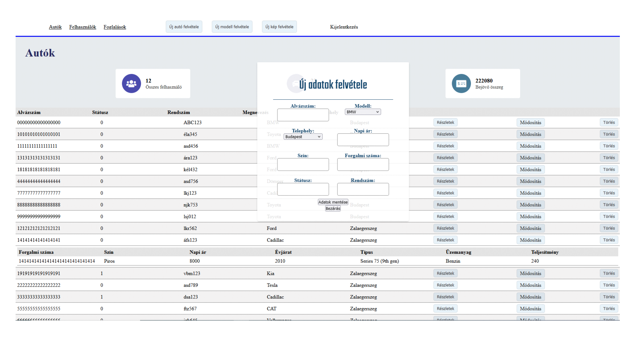Click the Tesla name cell
Image resolution: width=644 pixels, height=337 pixels.
(x=272, y=285)
